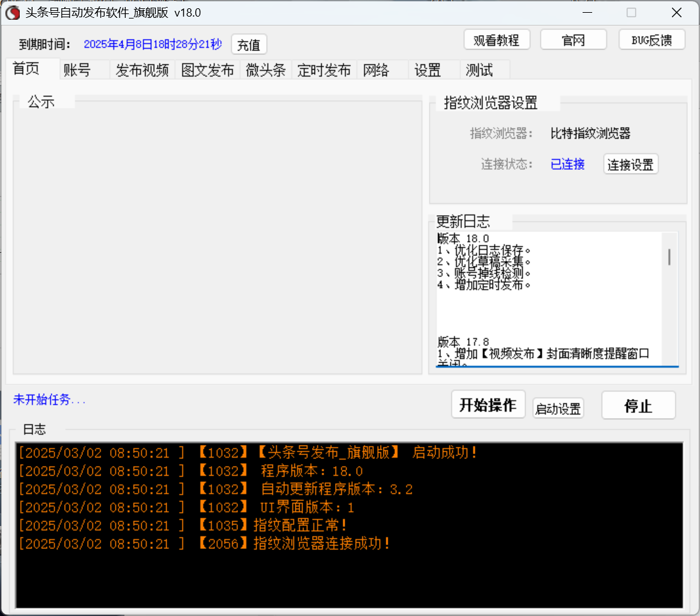Switch to the 首页 tab
This screenshot has height=616, width=700.
tap(32, 69)
